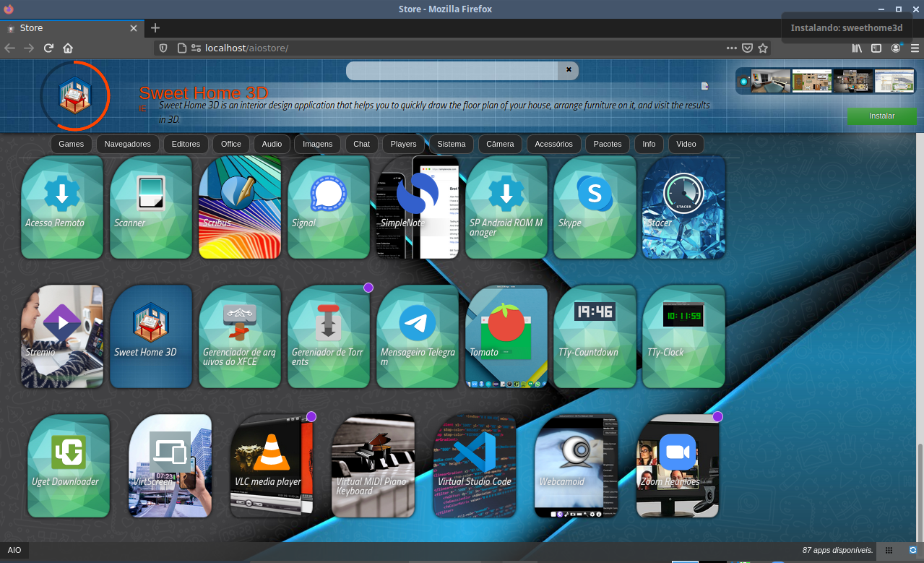The height and width of the screenshot is (563, 924).
Task: Show the Acessórios category
Action: [554, 144]
